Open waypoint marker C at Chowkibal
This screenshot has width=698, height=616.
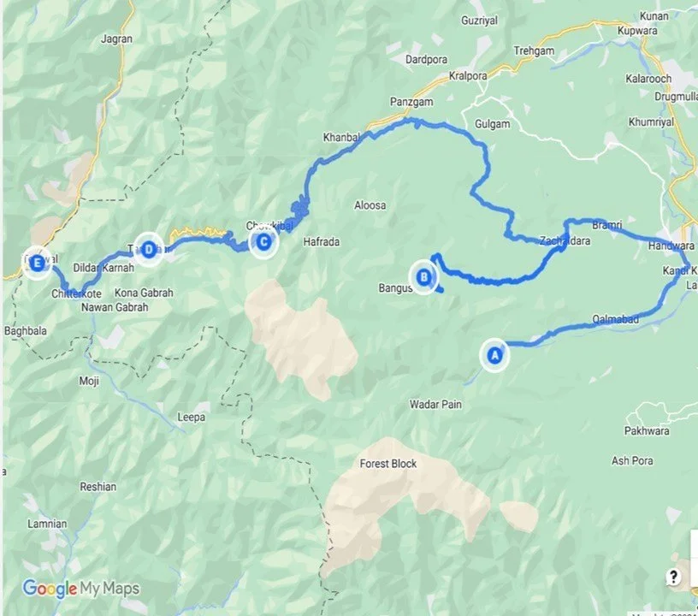tap(263, 242)
